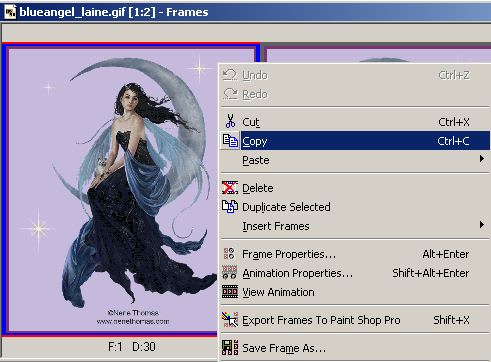The width and height of the screenshot is (491, 362).
Task: Expand the Insert Frames submenu arrow
Action: [x=482, y=225]
